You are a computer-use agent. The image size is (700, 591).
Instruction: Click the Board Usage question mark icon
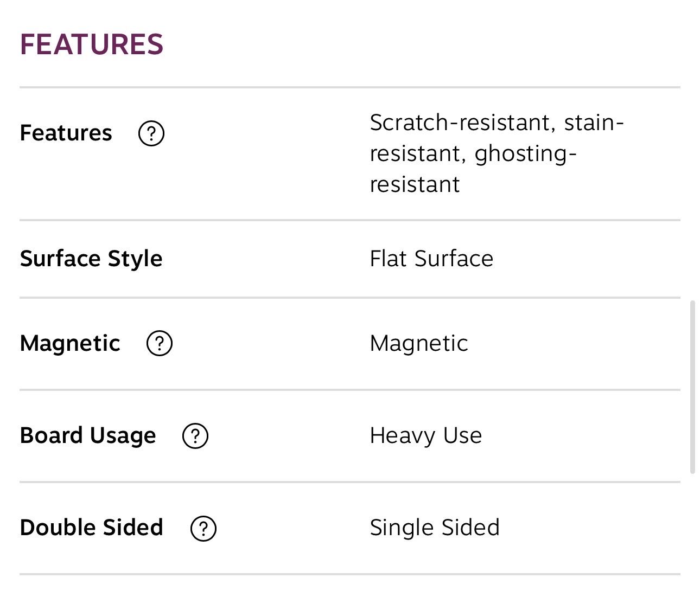coord(195,436)
